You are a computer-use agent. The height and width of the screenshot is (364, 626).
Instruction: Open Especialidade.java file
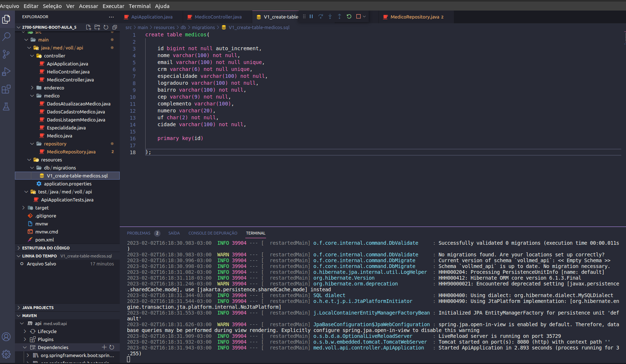click(x=66, y=128)
